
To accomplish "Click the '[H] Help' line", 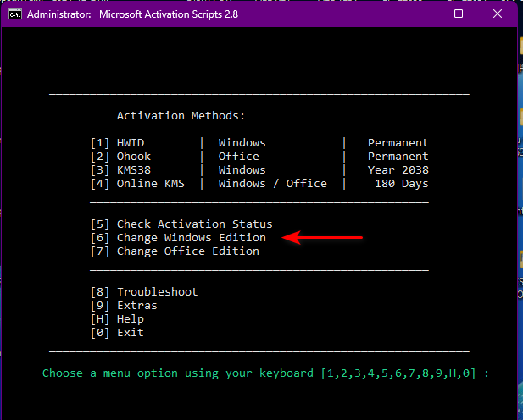I will tap(118, 319).
